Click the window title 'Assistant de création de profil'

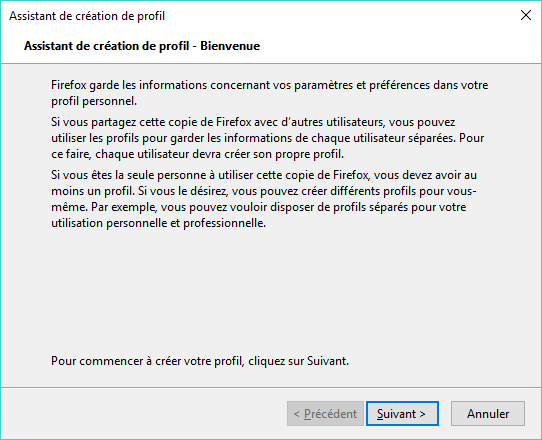click(87, 16)
